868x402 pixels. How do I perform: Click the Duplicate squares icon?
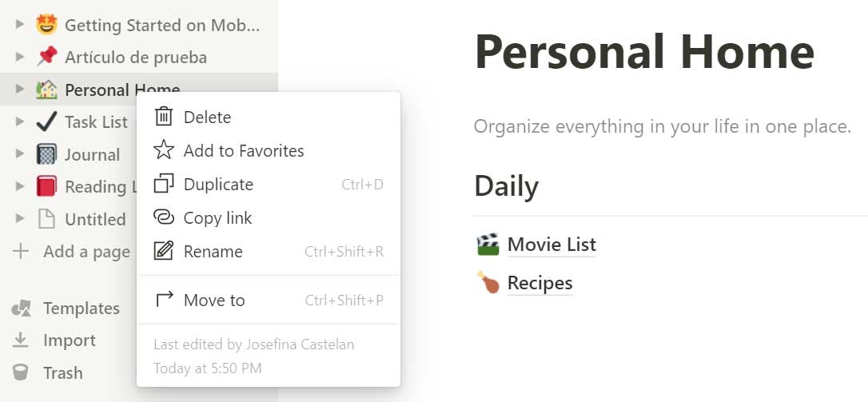coord(164,184)
